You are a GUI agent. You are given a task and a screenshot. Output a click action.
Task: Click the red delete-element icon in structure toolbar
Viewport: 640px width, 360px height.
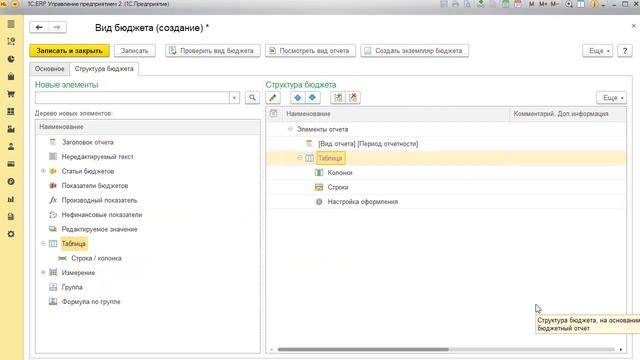point(353,98)
